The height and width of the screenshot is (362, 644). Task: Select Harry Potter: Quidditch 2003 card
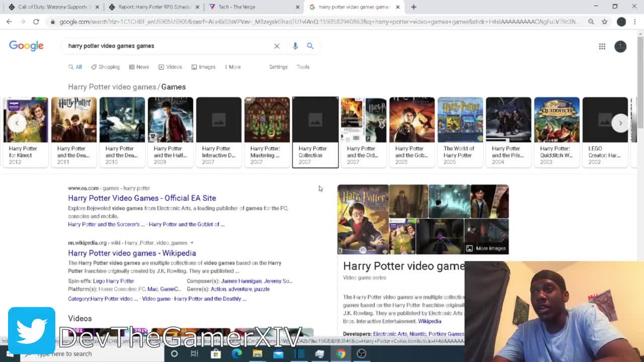[556, 132]
